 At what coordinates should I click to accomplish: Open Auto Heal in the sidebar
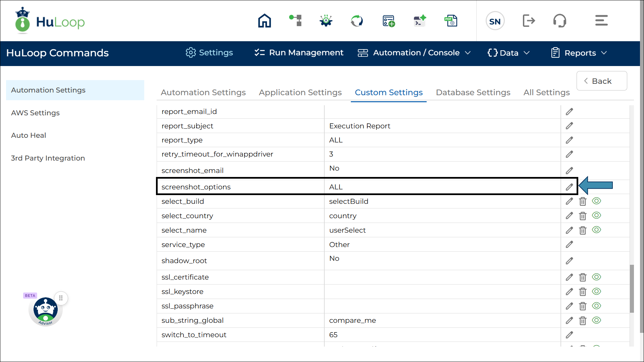[x=29, y=135]
